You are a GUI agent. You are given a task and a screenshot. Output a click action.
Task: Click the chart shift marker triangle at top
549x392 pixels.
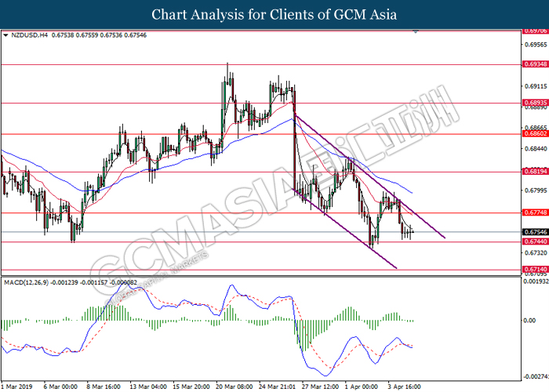point(416,32)
